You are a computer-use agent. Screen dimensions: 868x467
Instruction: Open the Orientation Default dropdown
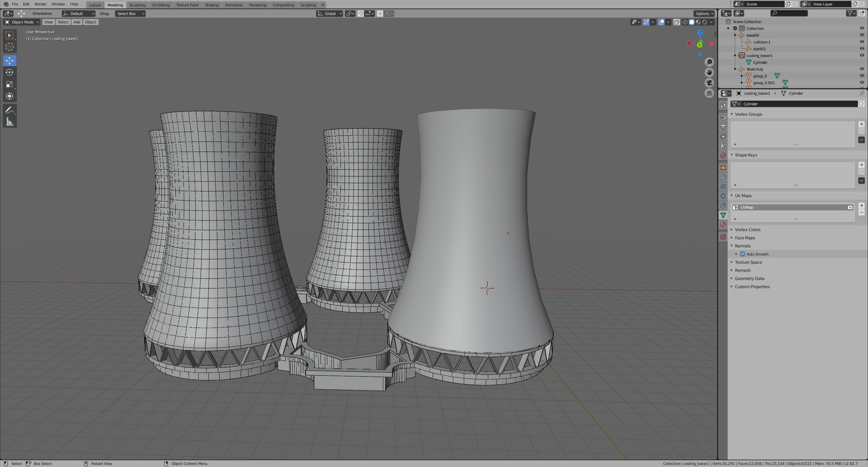coord(79,14)
